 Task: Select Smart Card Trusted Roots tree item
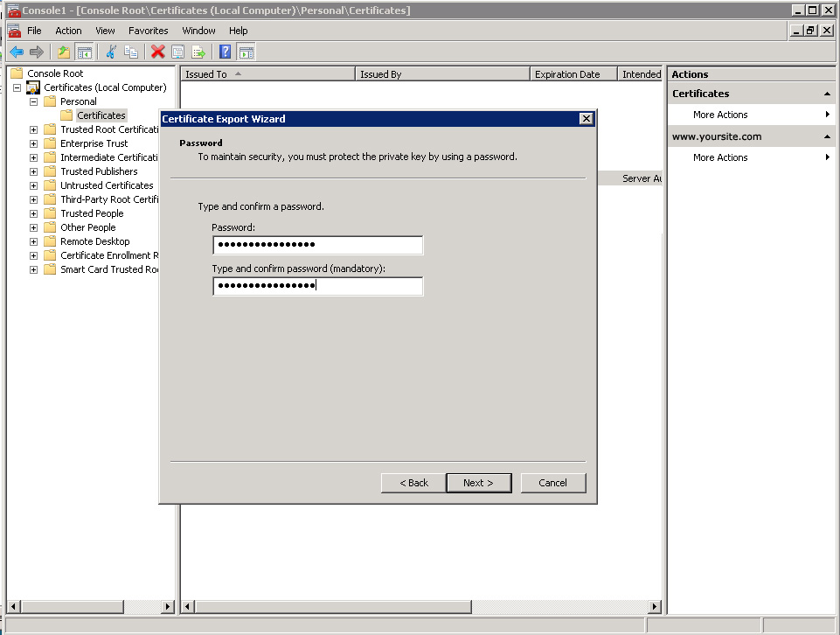click(x=108, y=269)
